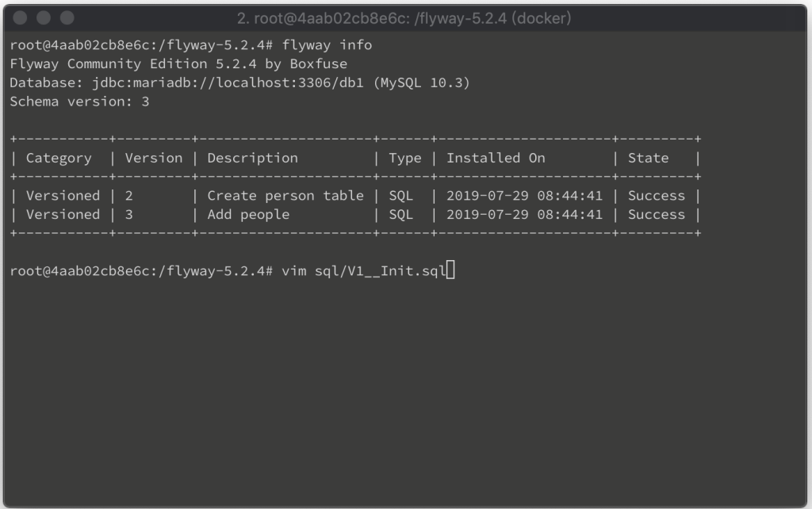Click the 'Schema version: 3' line
812x509 pixels.
80,101
